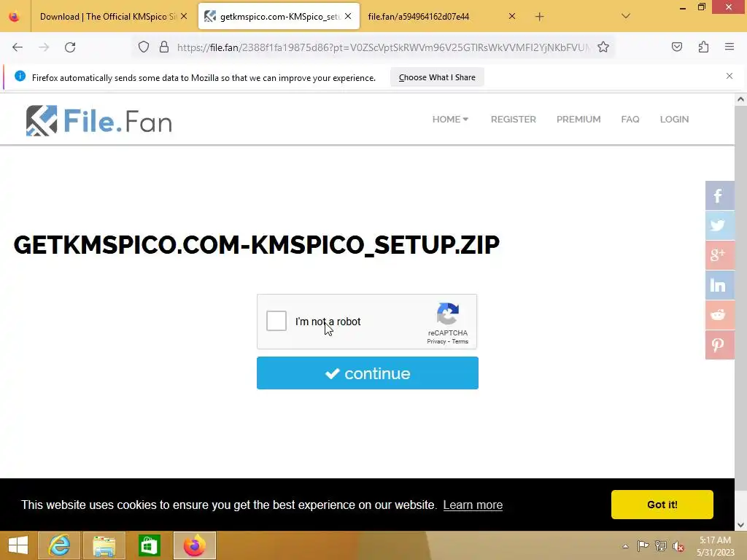This screenshot has height=560, width=747.
Task: Click Choose What I Share button
Action: [437, 77]
